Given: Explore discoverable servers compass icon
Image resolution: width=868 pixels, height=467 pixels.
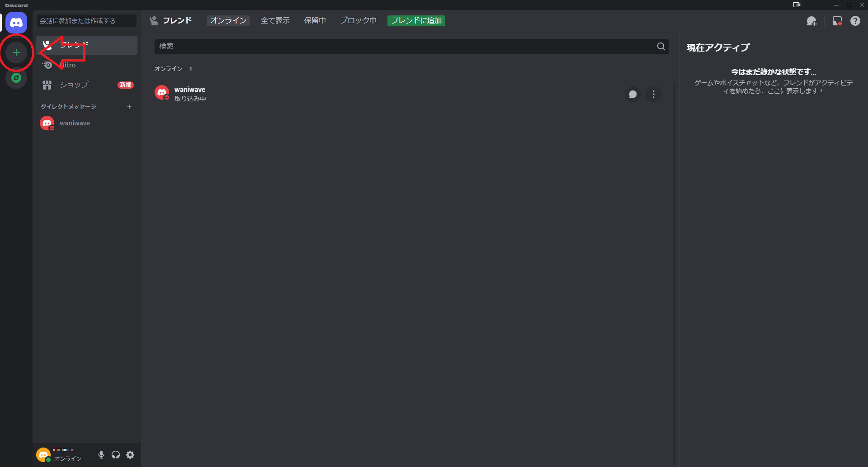Looking at the screenshot, I should pyautogui.click(x=16, y=78).
